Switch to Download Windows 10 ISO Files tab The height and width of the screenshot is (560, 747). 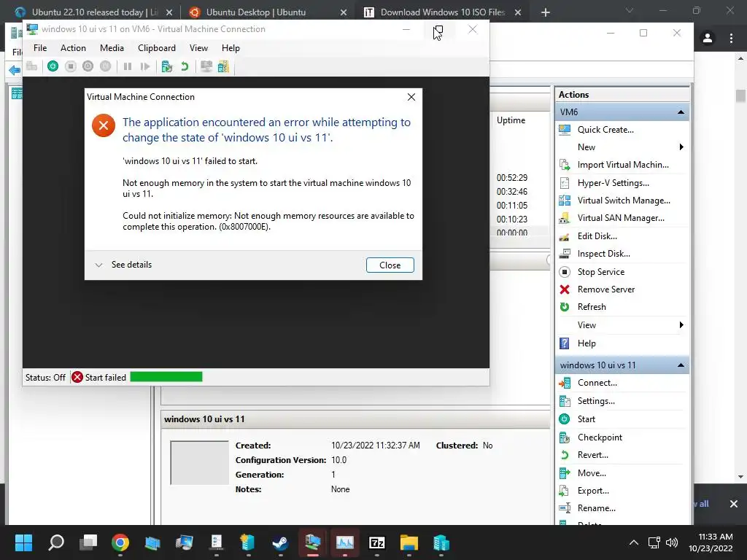441,12
